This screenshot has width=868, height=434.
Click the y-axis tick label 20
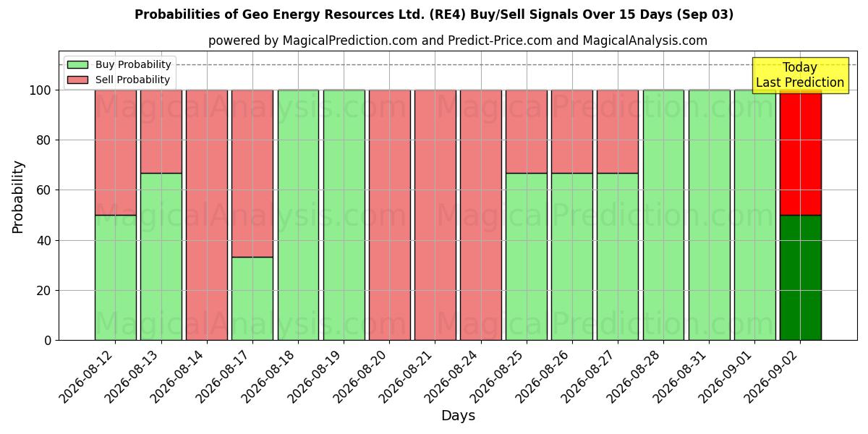point(44,290)
